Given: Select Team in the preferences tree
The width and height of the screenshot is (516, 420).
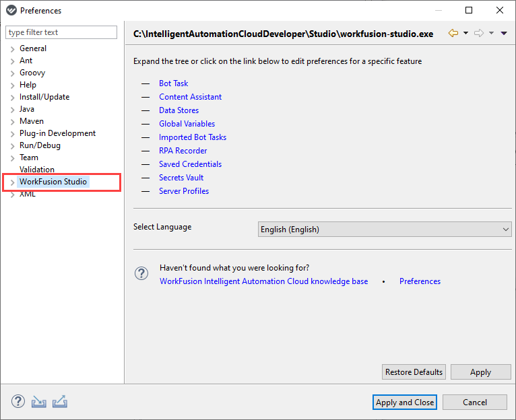Looking at the screenshot, I should pos(29,157).
